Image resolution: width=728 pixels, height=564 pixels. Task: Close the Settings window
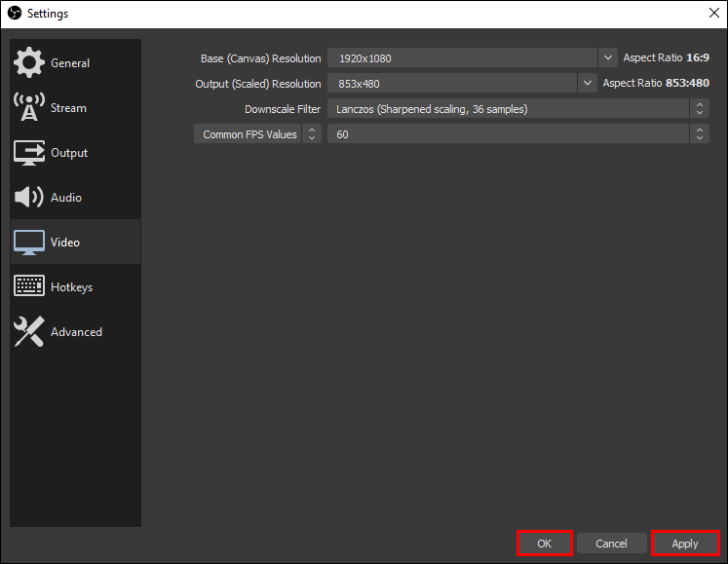pyautogui.click(x=714, y=13)
